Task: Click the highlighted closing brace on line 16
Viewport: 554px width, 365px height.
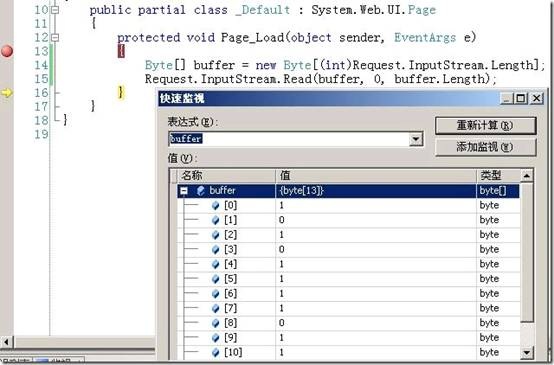Action: click(121, 93)
